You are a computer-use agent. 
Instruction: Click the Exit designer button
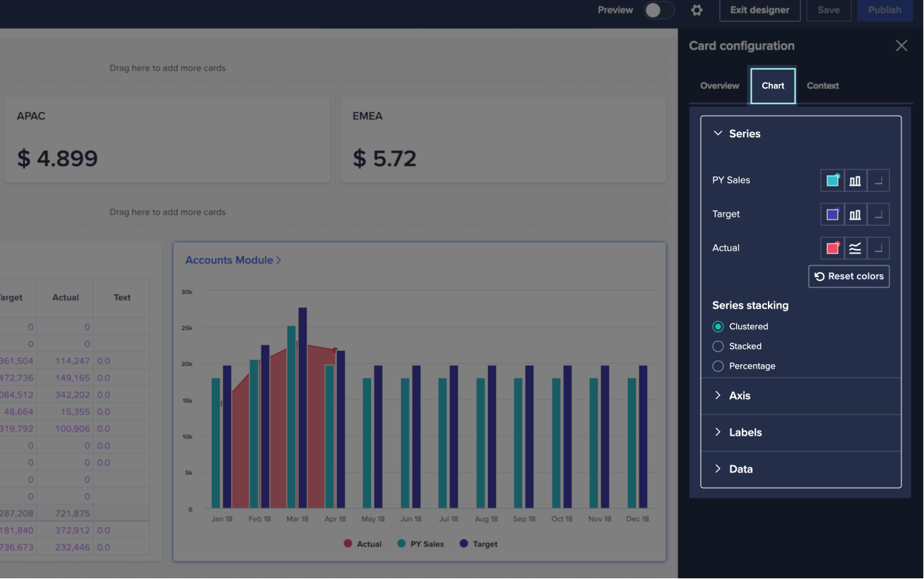(759, 11)
